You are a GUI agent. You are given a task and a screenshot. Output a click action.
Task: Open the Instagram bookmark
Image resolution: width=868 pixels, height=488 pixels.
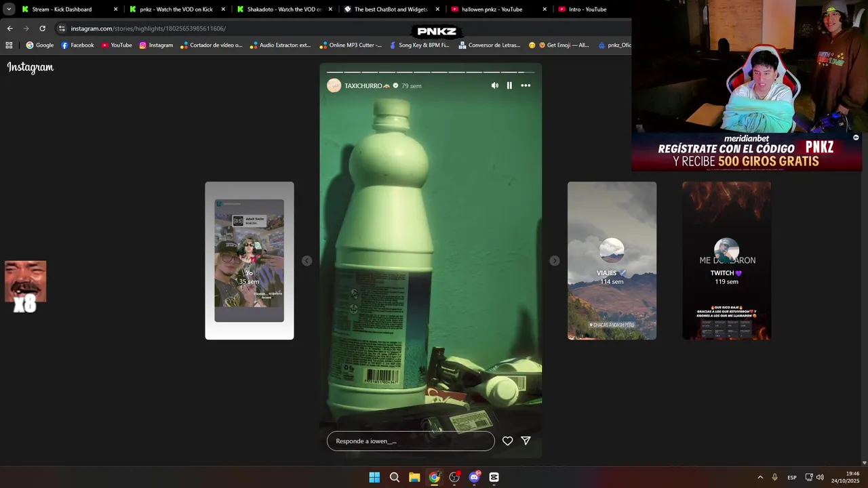click(156, 45)
